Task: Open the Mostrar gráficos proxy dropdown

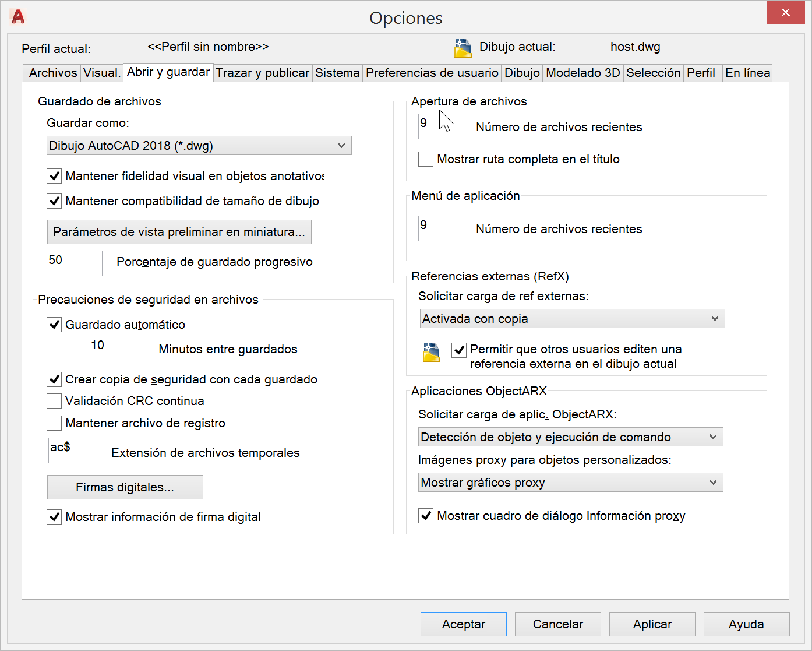Action: click(x=571, y=483)
